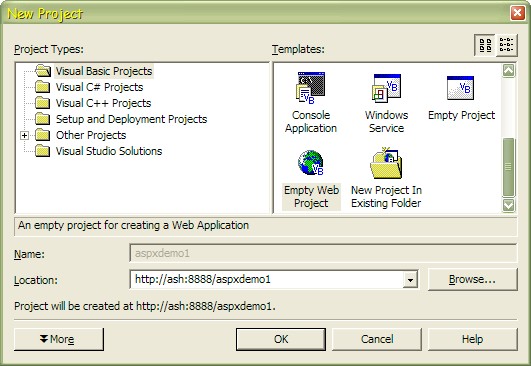Viewport: 531px width, 366px height.
Task: Click the Project Types label
Action: point(49,49)
